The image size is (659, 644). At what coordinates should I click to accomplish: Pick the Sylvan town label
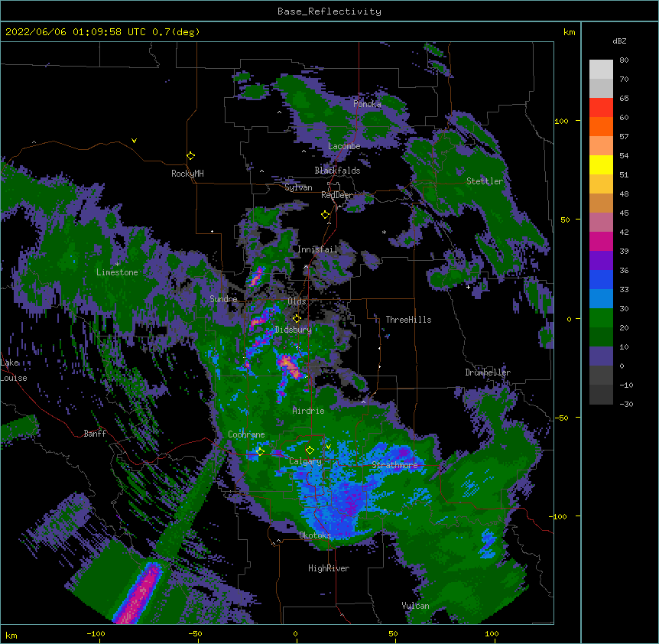coord(298,187)
